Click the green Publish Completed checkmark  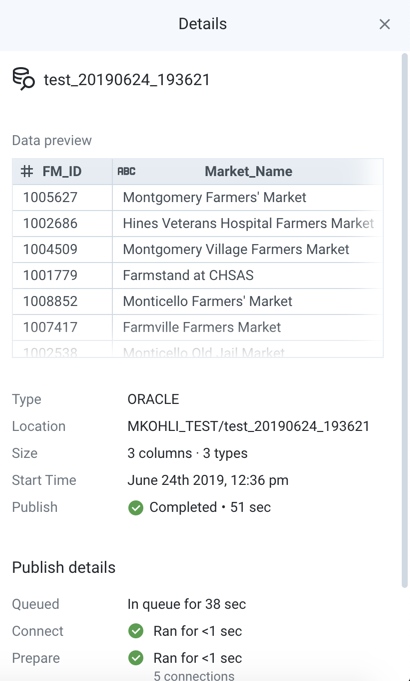click(x=136, y=507)
